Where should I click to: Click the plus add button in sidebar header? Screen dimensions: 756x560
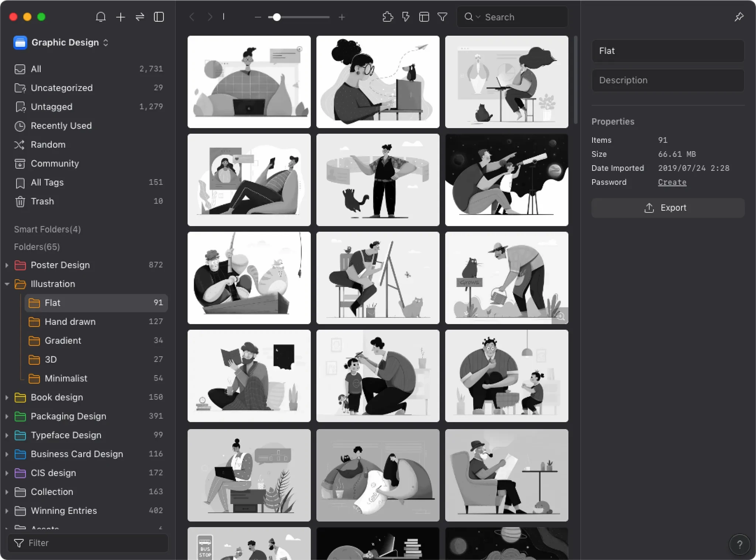120,17
